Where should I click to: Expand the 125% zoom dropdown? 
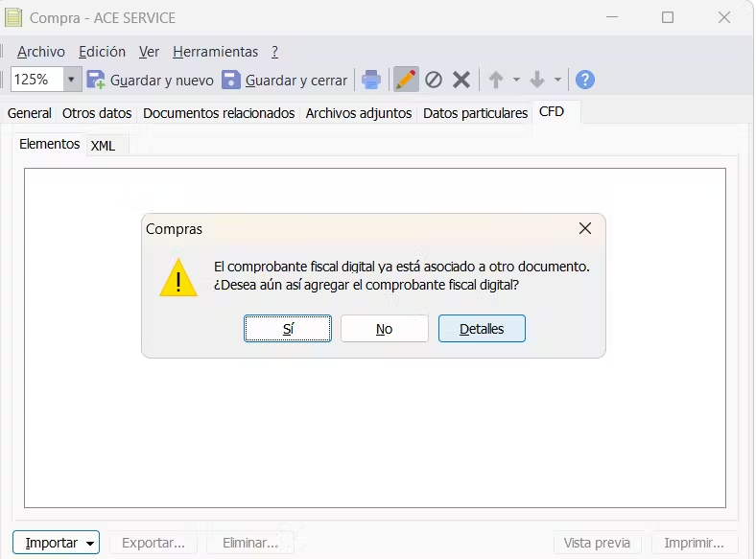(71, 80)
